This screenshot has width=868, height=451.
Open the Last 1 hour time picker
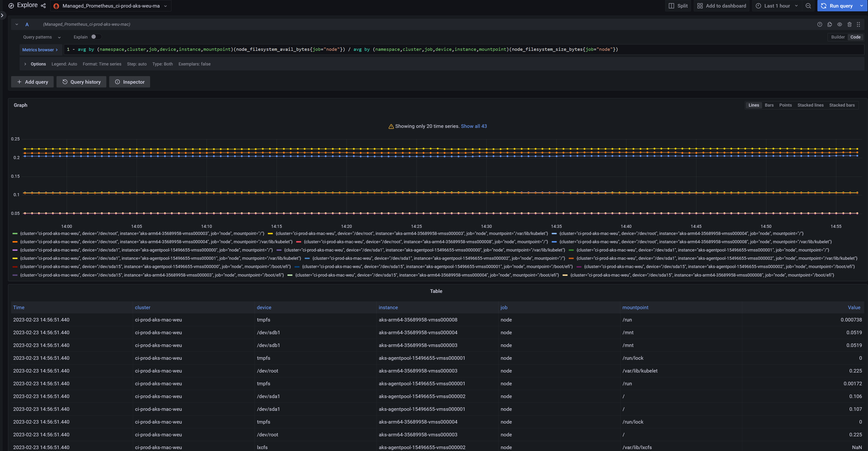[776, 6]
